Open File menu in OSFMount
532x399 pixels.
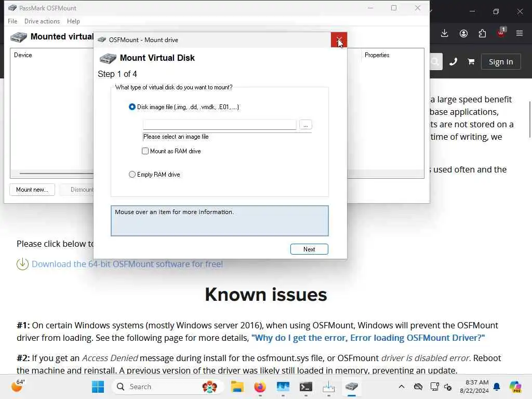point(12,21)
